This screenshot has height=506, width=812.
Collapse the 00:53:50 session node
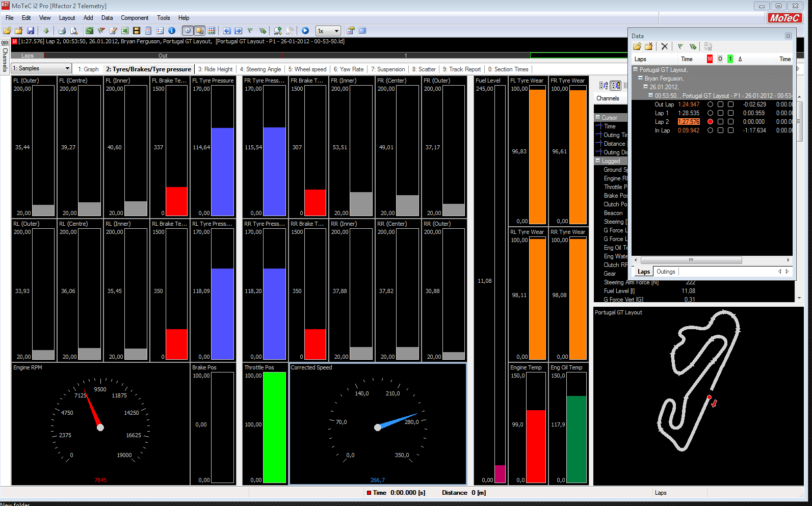(x=651, y=95)
